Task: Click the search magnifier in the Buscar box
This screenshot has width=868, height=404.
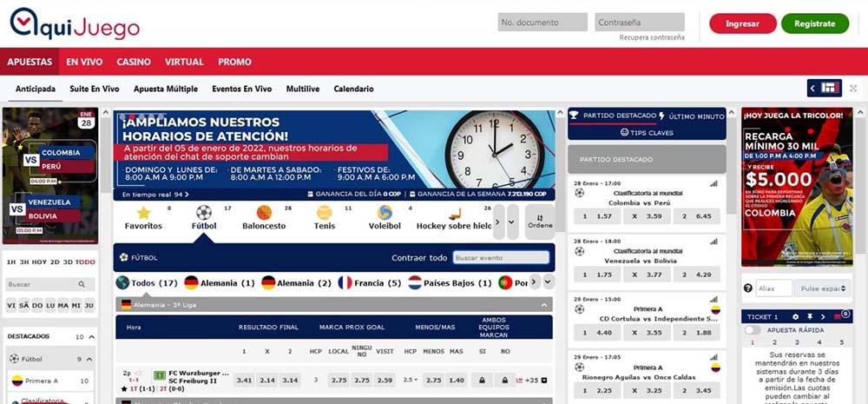Action: (x=82, y=284)
